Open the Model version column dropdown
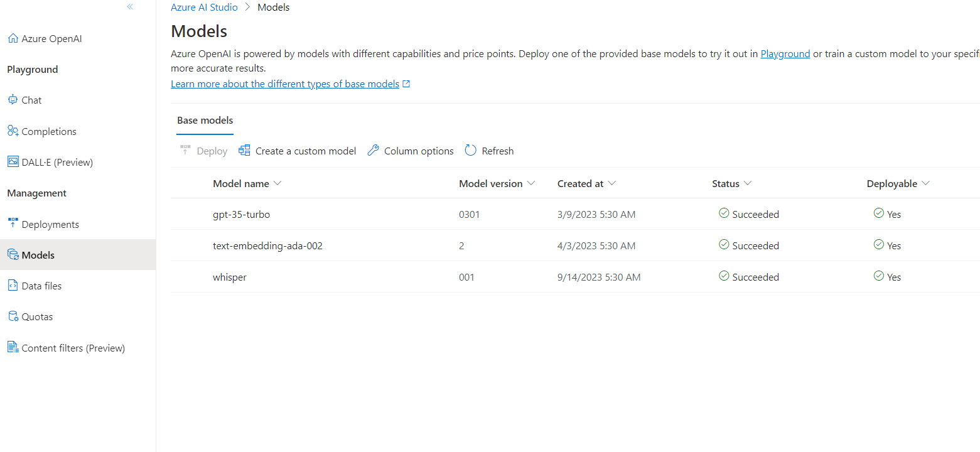This screenshot has width=980, height=452. (x=531, y=183)
